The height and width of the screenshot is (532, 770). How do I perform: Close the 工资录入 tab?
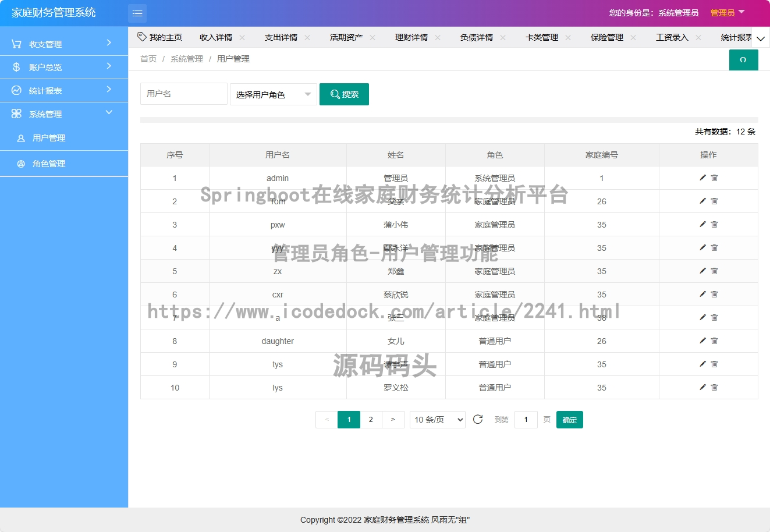point(698,37)
